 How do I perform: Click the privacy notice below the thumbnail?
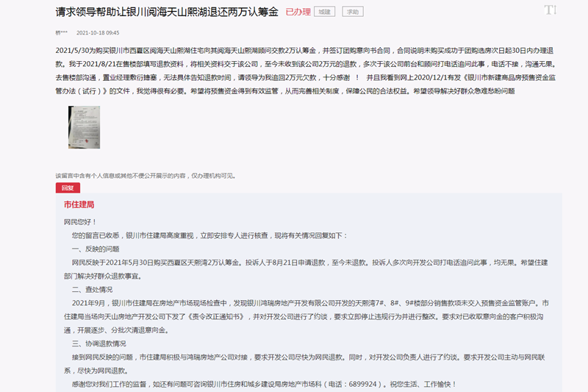[144, 177]
